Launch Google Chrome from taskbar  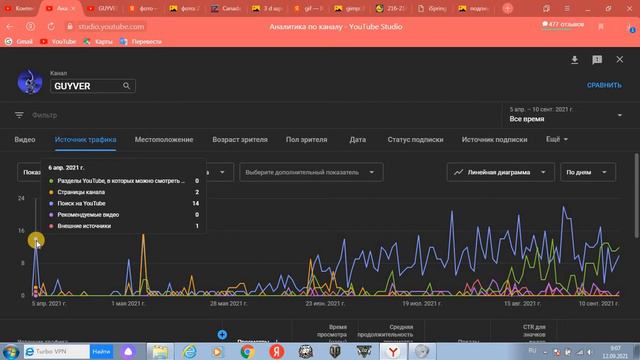(247, 351)
